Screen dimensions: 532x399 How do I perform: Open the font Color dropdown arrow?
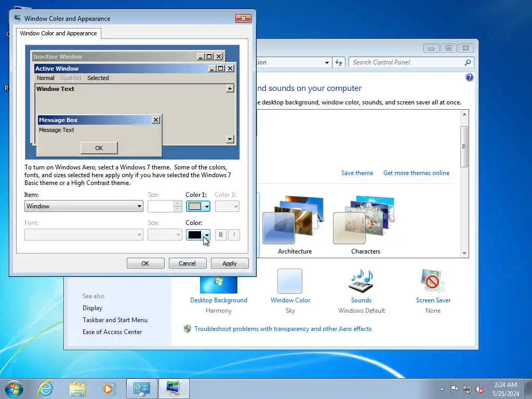(x=207, y=235)
